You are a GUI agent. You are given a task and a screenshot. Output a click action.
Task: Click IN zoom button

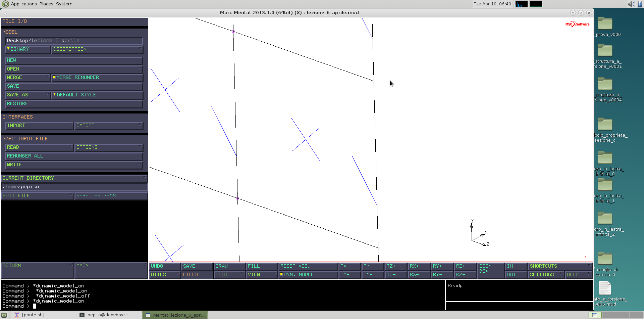pos(516,266)
